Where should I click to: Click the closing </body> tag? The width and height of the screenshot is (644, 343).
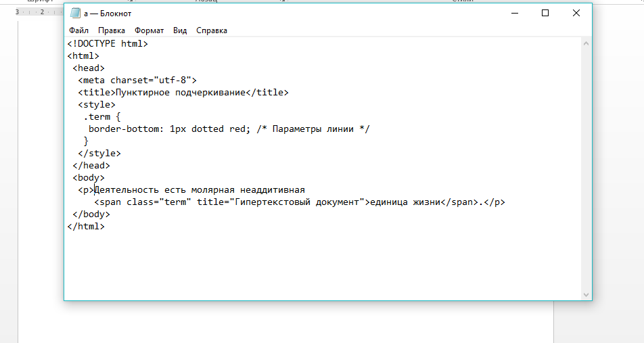click(91, 214)
